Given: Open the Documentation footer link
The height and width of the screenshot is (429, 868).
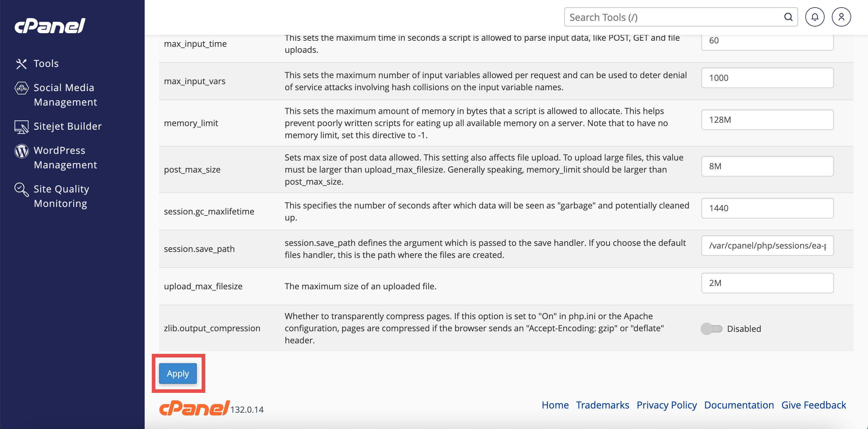Looking at the screenshot, I should 739,405.
